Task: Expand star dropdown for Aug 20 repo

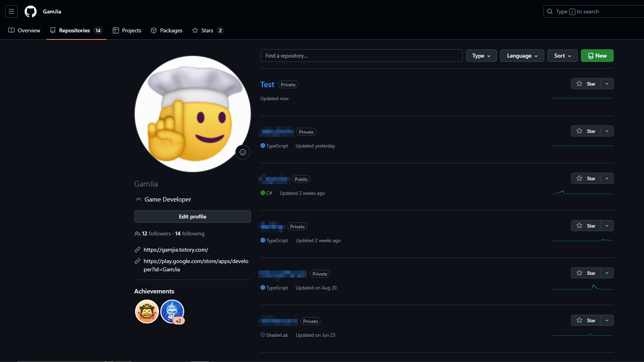Action: point(607,273)
